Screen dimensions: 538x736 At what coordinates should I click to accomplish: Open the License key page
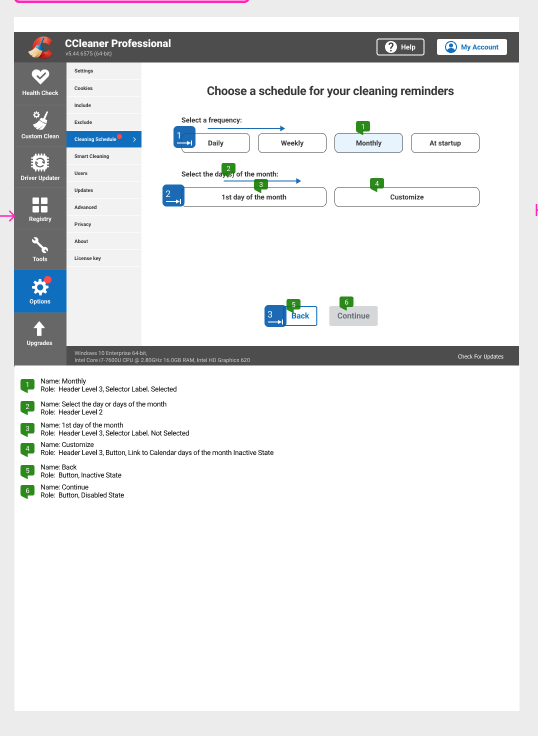pos(104,258)
